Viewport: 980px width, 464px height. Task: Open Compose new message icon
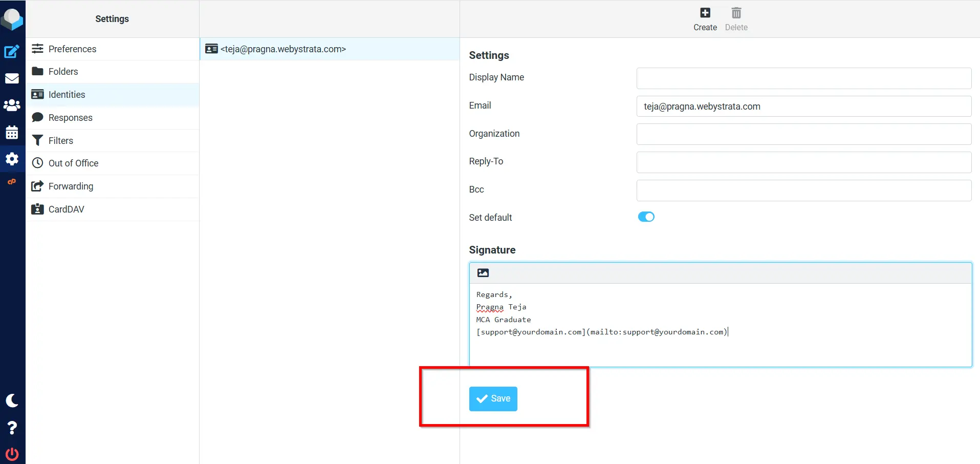(12, 51)
